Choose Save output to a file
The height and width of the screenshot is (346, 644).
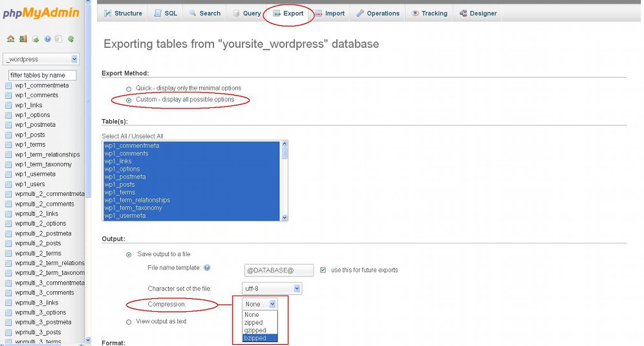(x=129, y=255)
